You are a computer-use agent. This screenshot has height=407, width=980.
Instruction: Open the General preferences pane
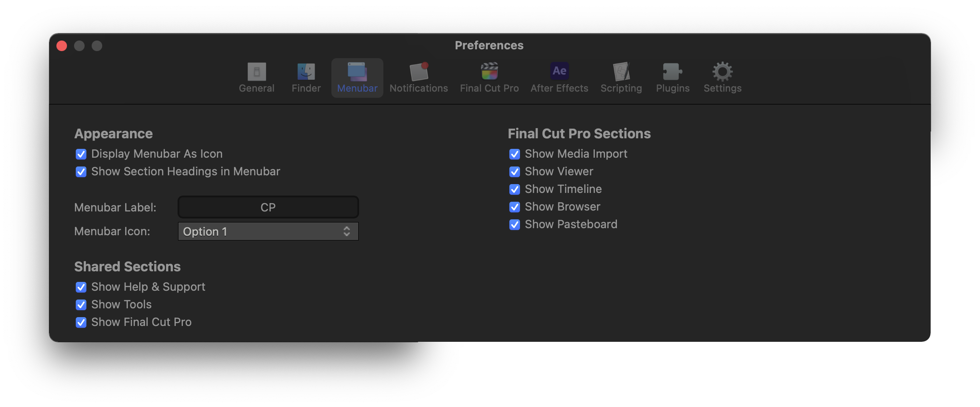pos(256,78)
